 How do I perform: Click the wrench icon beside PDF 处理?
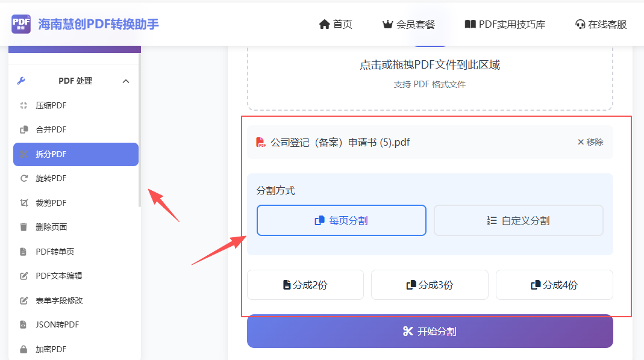coord(21,81)
